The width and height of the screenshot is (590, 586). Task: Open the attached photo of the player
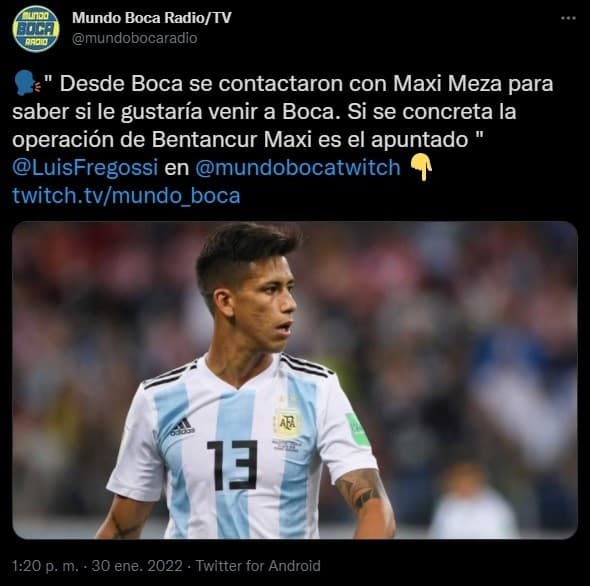click(295, 380)
